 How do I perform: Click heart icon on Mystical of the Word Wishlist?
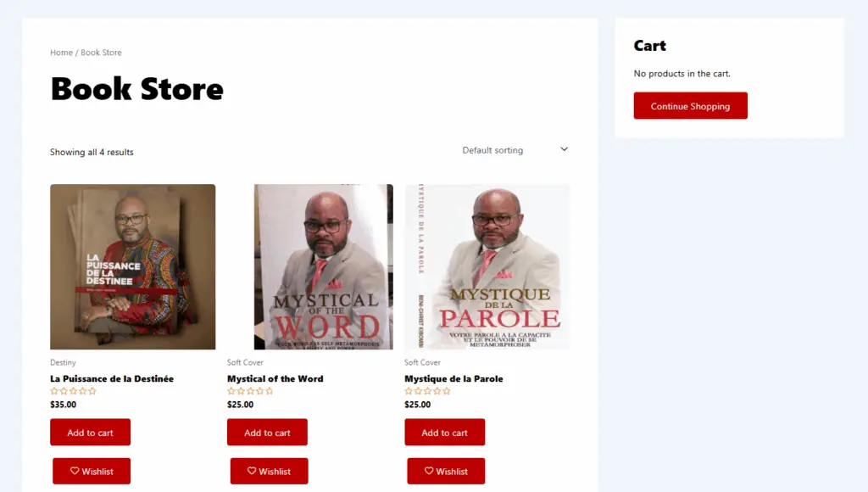[x=252, y=471]
